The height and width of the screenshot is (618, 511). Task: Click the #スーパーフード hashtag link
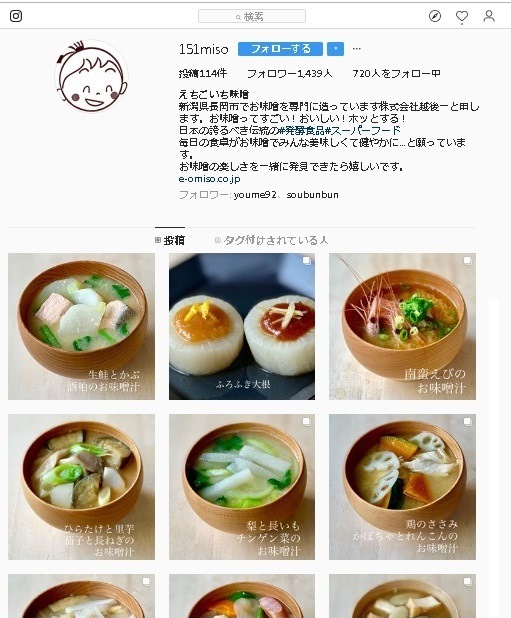pyautogui.click(x=363, y=130)
